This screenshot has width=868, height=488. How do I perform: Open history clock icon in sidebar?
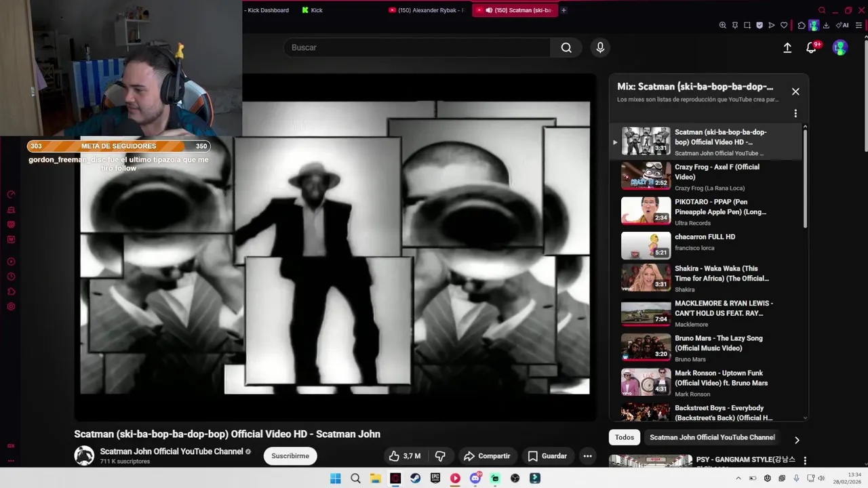tap(11, 277)
